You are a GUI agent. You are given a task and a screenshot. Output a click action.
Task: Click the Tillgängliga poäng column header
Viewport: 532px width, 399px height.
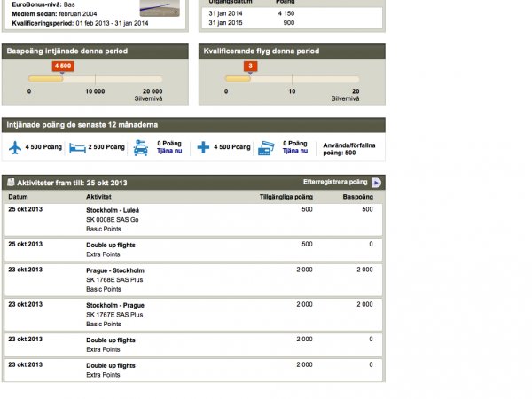286,196
